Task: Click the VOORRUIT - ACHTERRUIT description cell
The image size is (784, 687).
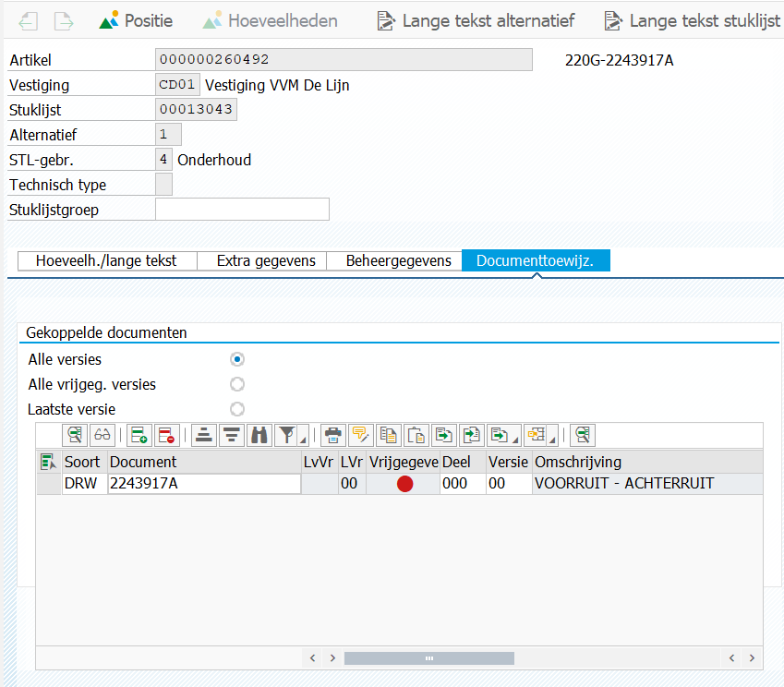Action: (x=647, y=484)
